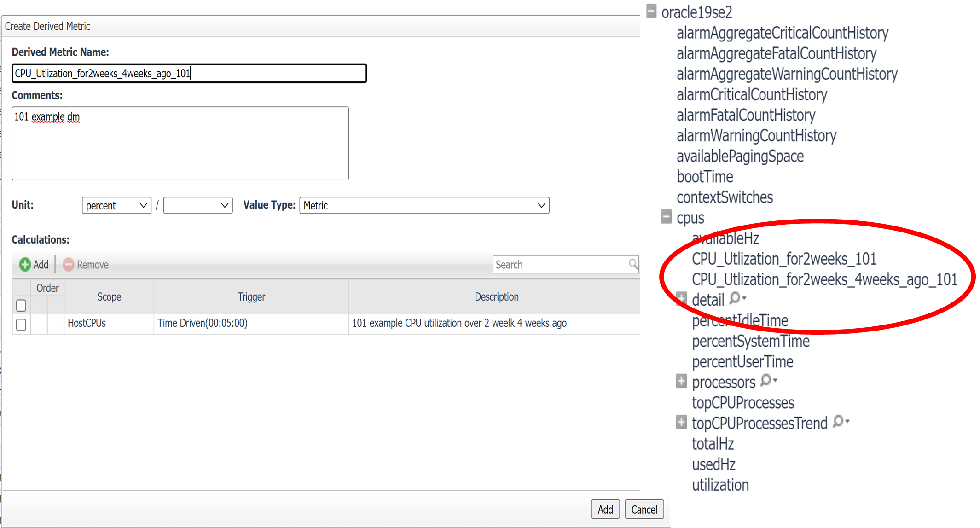Click the search magnifier icon in Calculations

(633, 264)
